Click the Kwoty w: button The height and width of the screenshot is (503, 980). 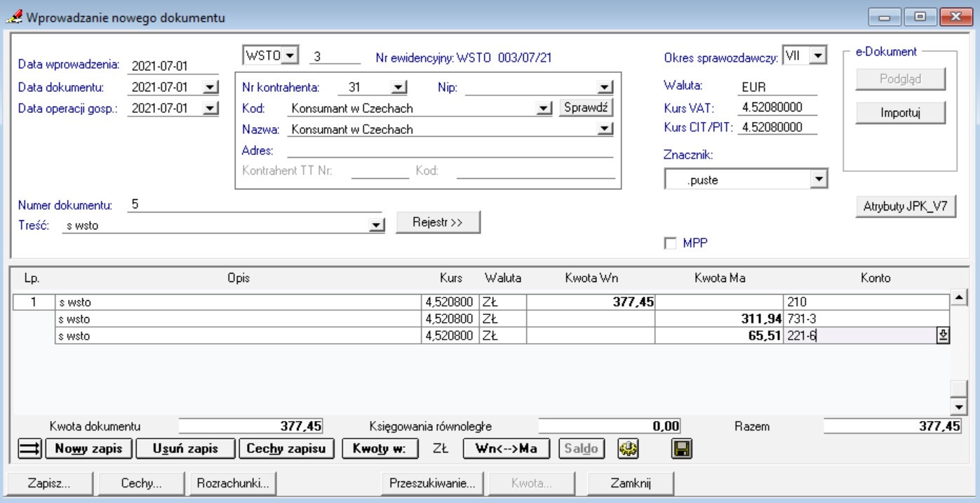point(380,448)
